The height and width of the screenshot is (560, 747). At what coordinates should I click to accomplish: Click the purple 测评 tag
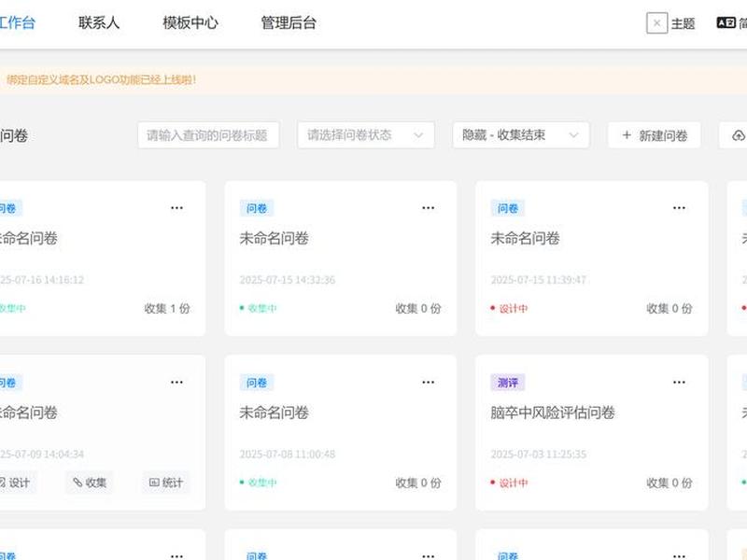point(508,383)
